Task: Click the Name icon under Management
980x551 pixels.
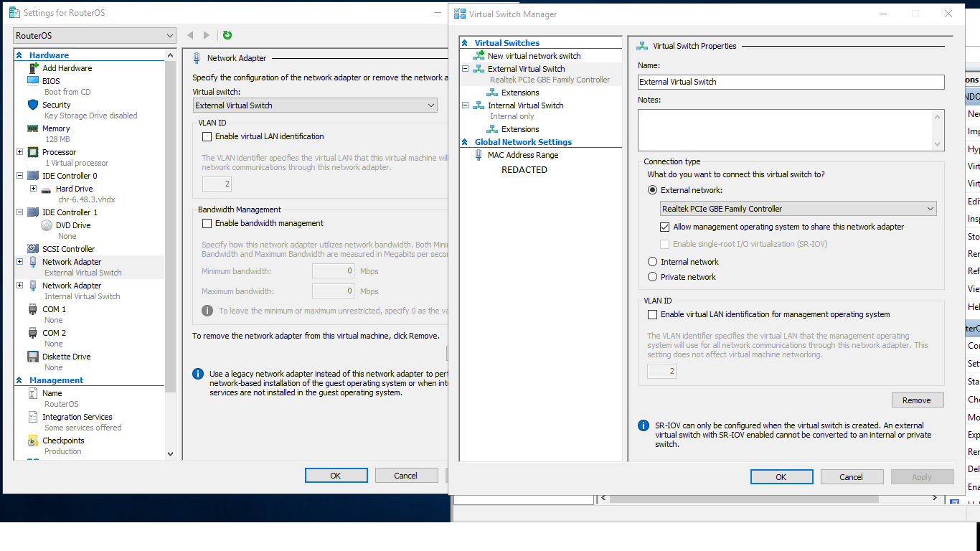Action: tap(32, 393)
